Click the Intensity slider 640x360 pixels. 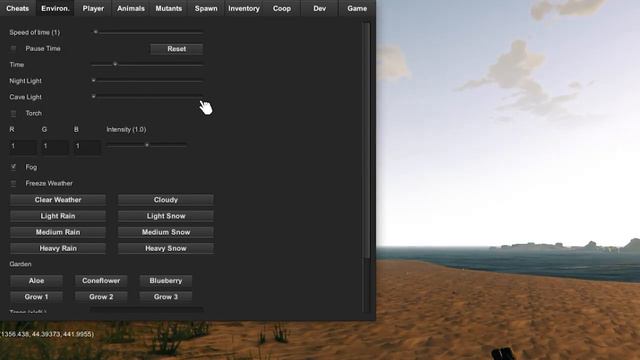(147, 145)
